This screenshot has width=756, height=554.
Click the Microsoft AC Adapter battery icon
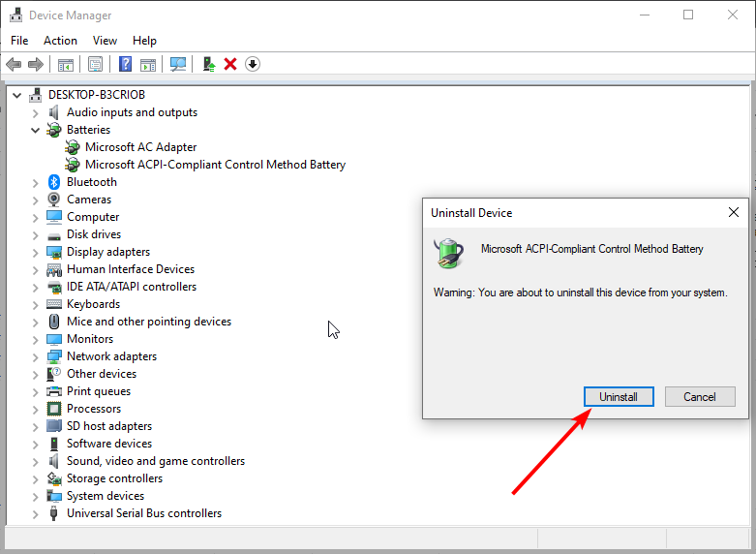pyautogui.click(x=73, y=146)
